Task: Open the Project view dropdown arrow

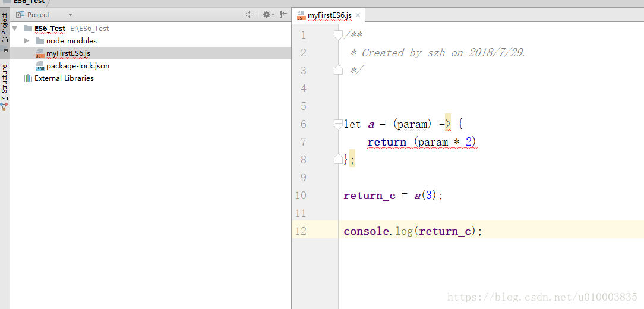Action: pyautogui.click(x=70, y=15)
